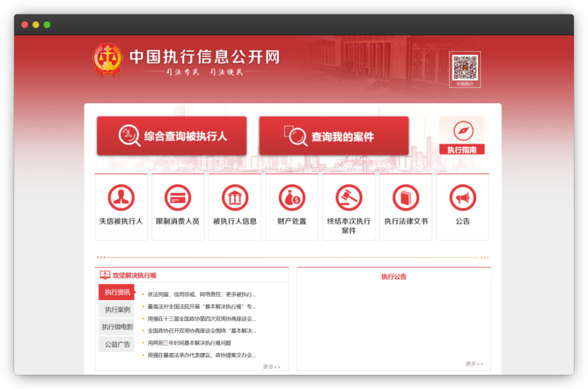
Task: Open news item 依法拘留、信用惩戒、网络查控
Action: (202, 294)
